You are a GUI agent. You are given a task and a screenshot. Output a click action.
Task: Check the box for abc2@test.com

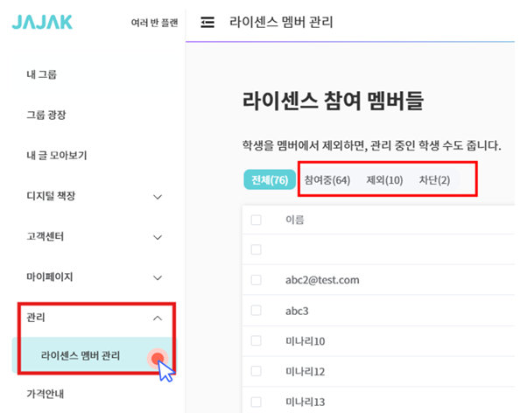pos(256,280)
